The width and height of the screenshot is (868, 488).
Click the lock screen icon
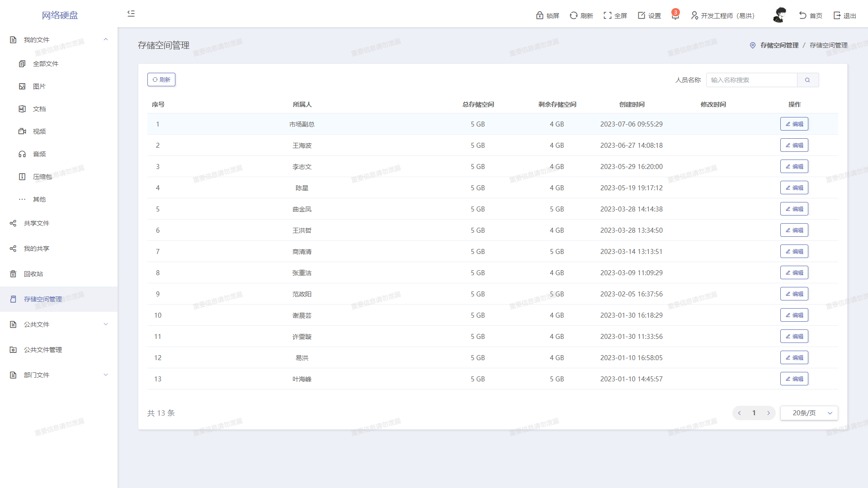click(540, 15)
